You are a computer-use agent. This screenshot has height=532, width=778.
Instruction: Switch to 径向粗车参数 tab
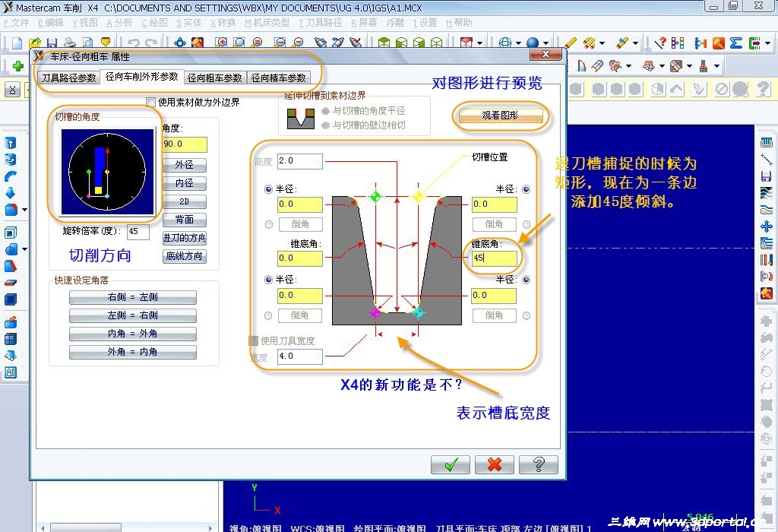[x=214, y=78]
